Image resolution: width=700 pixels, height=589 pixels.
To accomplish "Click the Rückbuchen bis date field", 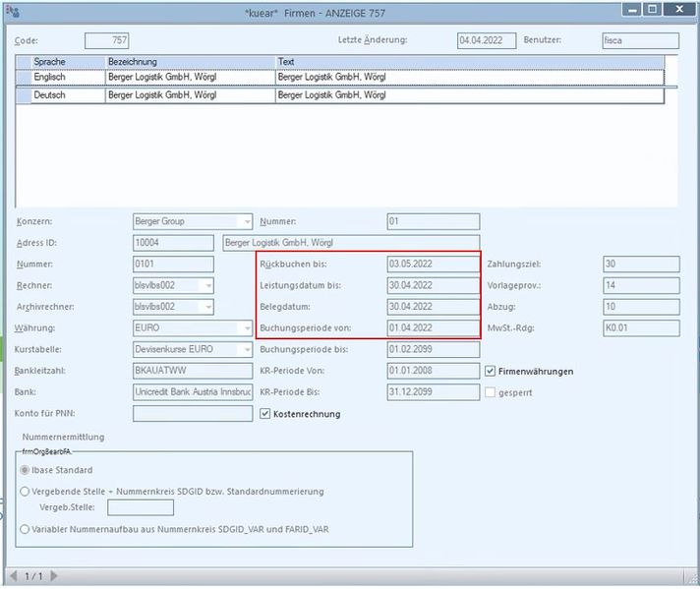I will [x=434, y=264].
